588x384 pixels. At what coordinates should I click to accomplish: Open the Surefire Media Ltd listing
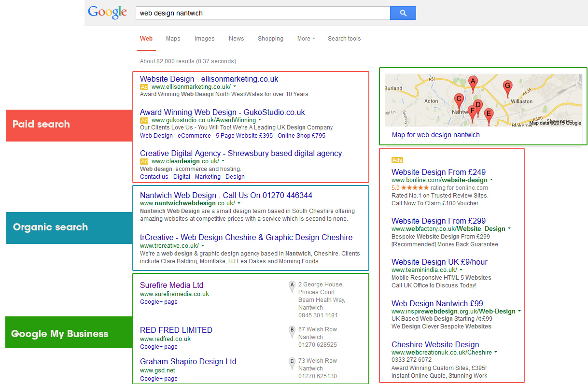[x=172, y=285]
